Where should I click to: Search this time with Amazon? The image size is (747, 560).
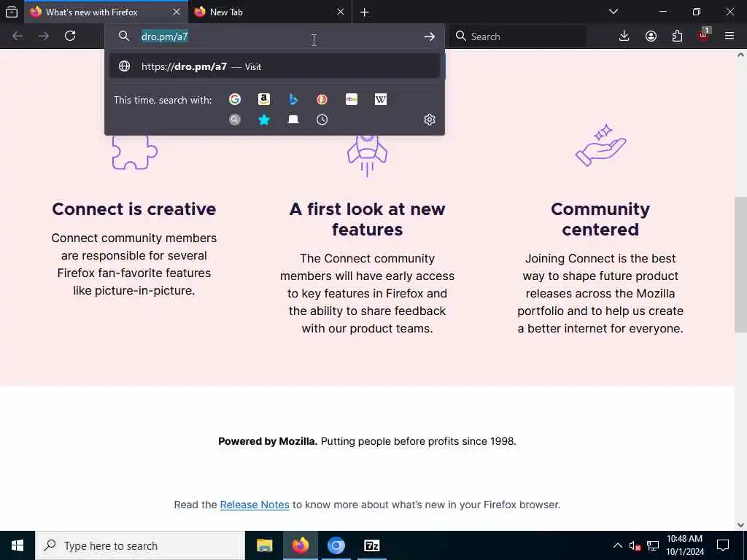pos(264,99)
